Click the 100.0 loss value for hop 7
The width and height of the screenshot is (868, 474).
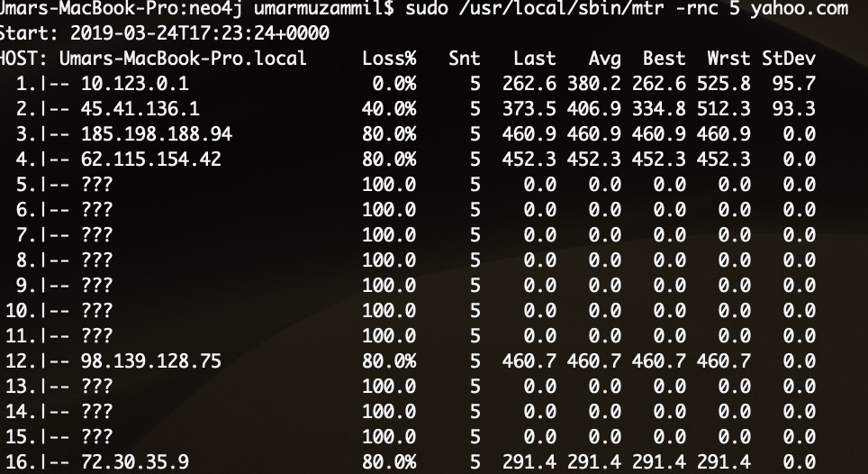[389, 235]
